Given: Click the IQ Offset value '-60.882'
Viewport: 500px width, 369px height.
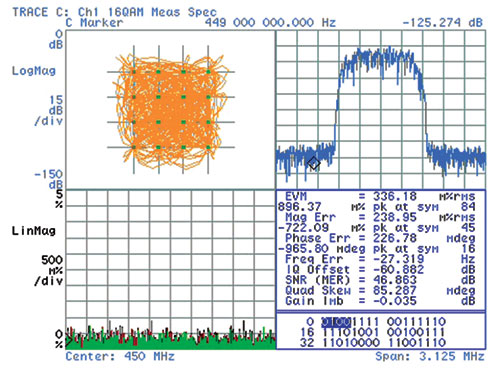Looking at the screenshot, I should [398, 269].
